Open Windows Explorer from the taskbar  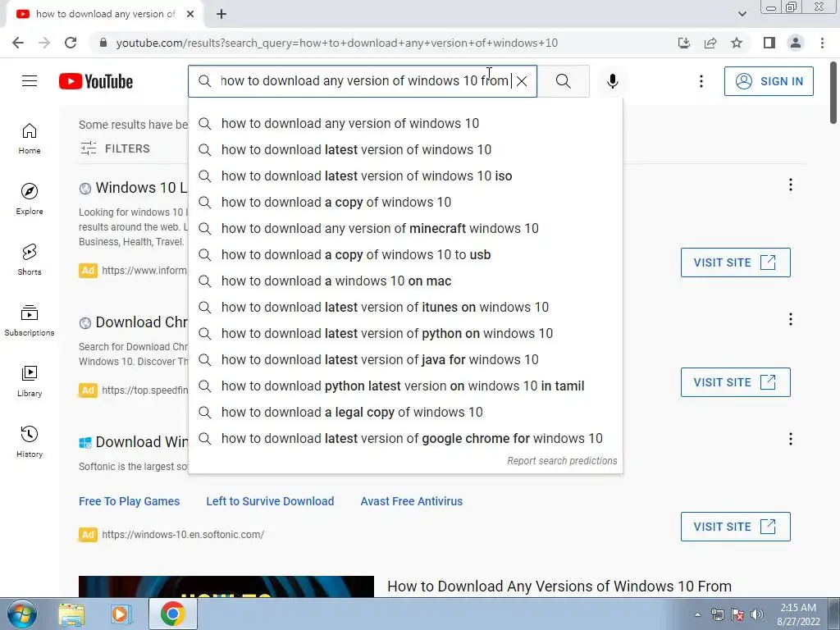71,614
